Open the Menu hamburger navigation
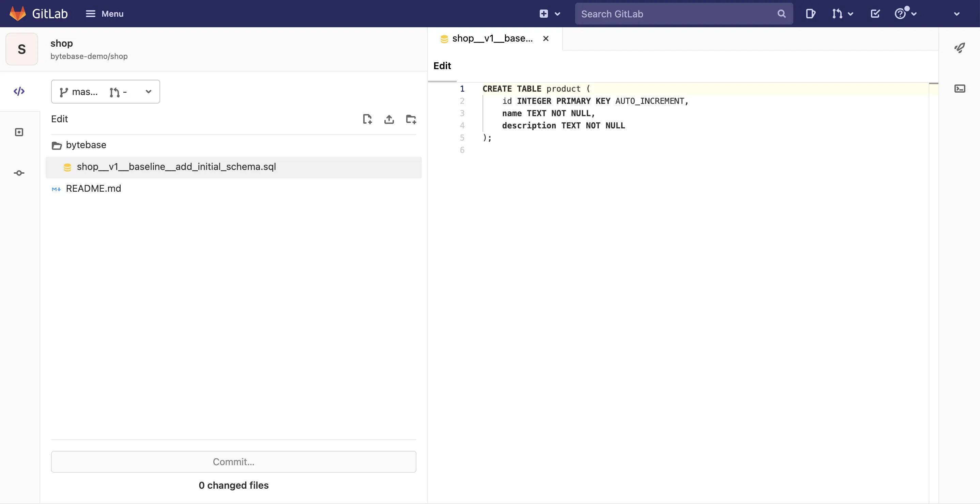Image resolution: width=980 pixels, height=504 pixels. (x=105, y=14)
